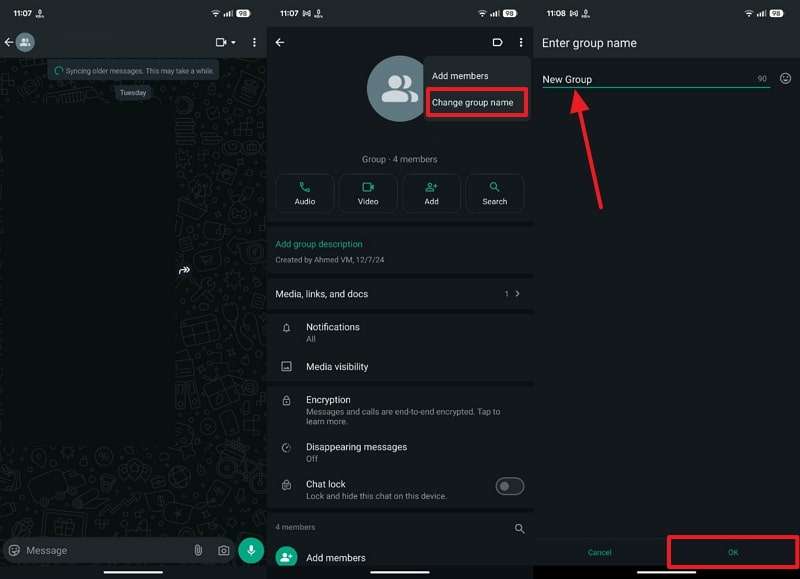This screenshot has height=579, width=800.
Task: Search group members with magnifier icon
Action: coord(519,528)
